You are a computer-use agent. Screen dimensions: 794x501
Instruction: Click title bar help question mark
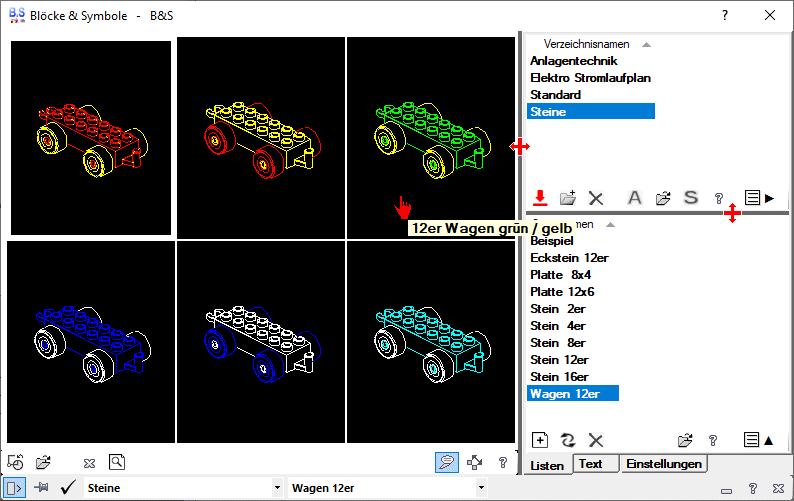725,15
